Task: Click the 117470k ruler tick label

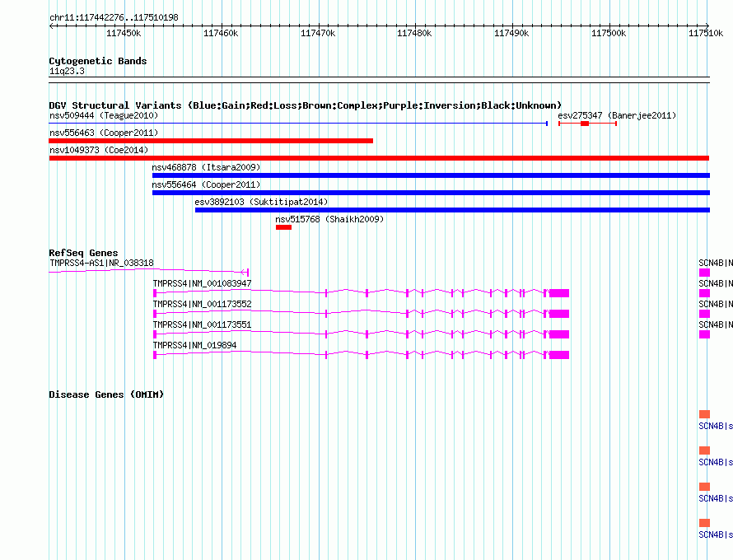Action: [x=318, y=33]
